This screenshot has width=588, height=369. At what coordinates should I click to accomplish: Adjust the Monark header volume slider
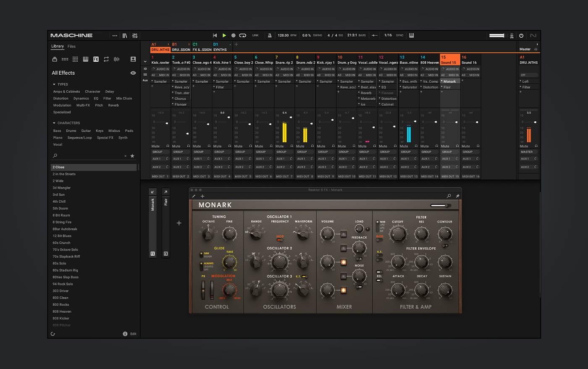coord(440,206)
